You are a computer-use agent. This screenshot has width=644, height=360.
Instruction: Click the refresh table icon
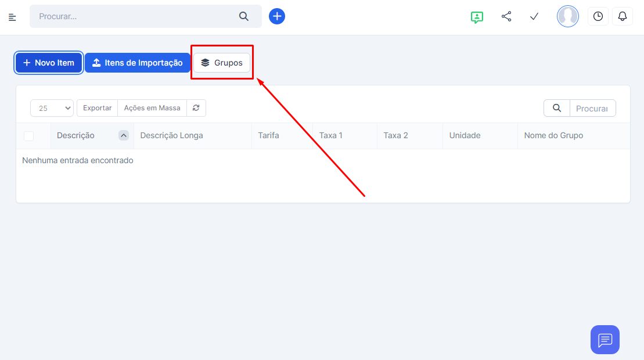tap(196, 108)
